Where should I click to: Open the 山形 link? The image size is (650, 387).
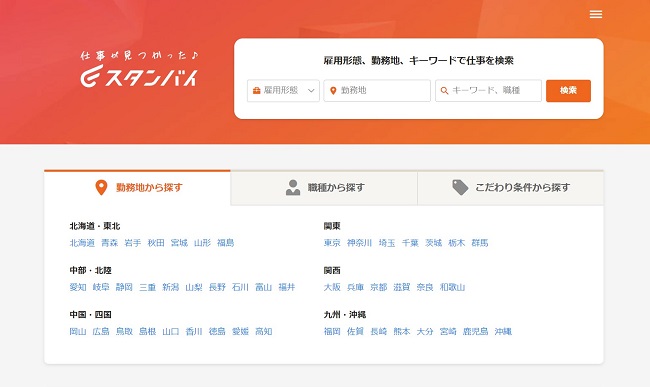[202, 243]
